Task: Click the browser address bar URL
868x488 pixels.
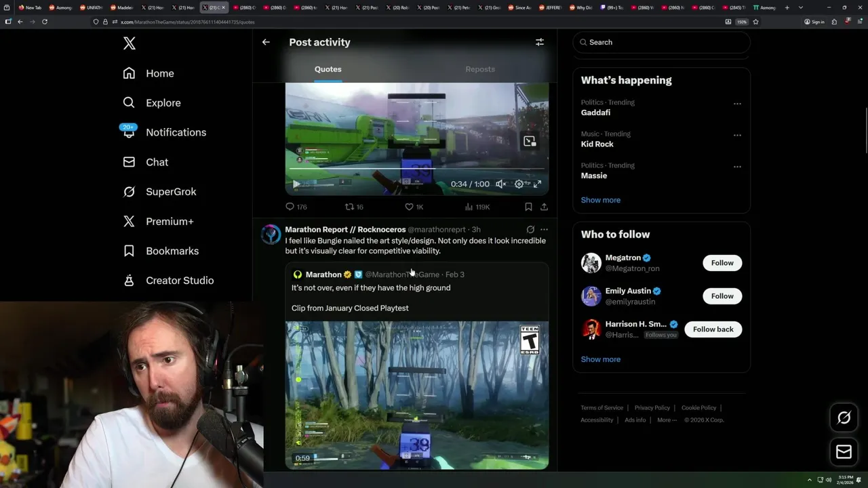Action: 188,22
